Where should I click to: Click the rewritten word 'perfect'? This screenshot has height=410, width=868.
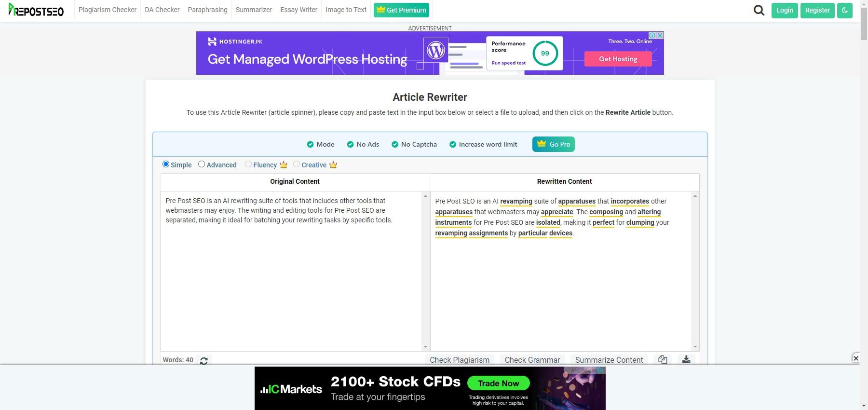[603, 222]
